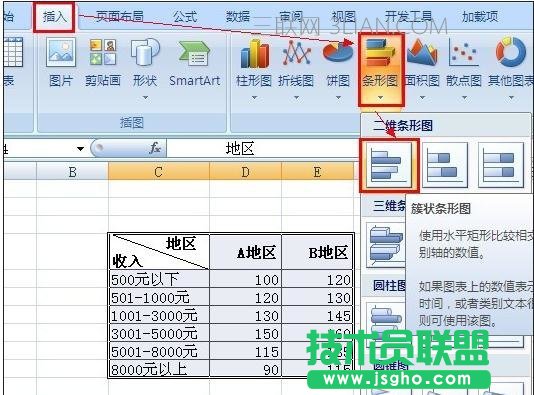Click the cell with value 100
Image resolution: width=534 pixels, height=395 pixels.
point(246,279)
